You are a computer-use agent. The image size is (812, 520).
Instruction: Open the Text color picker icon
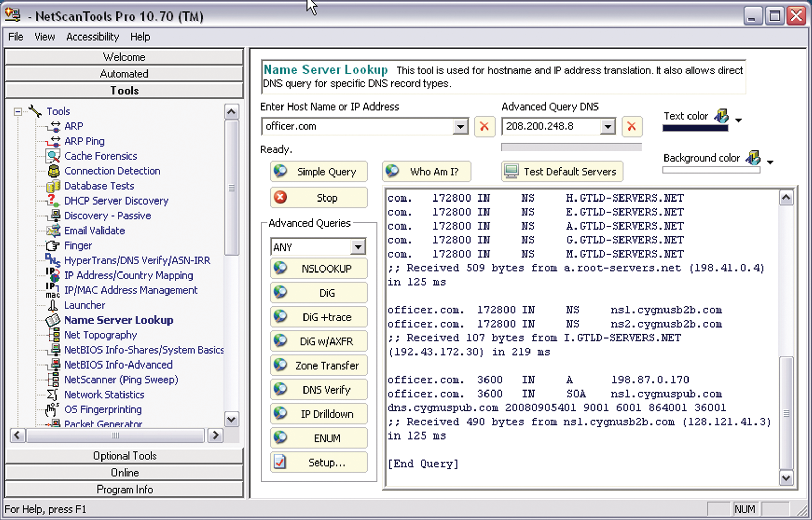(720, 117)
